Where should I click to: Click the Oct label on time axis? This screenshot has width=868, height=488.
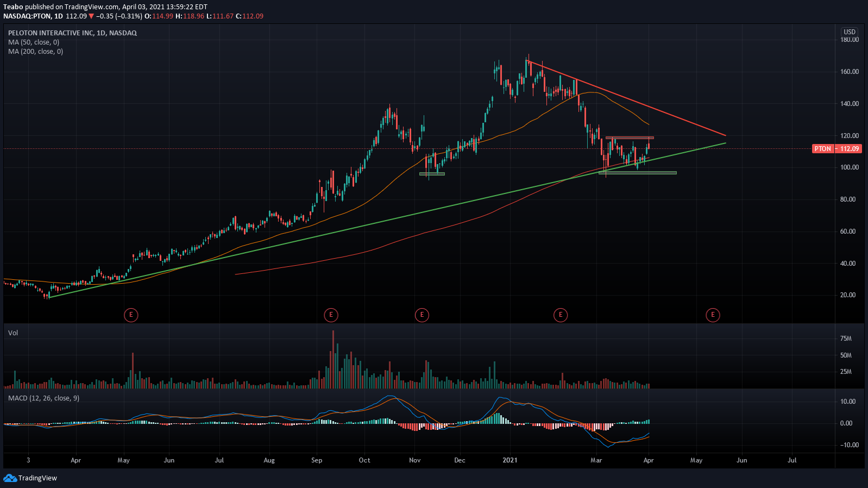364,460
